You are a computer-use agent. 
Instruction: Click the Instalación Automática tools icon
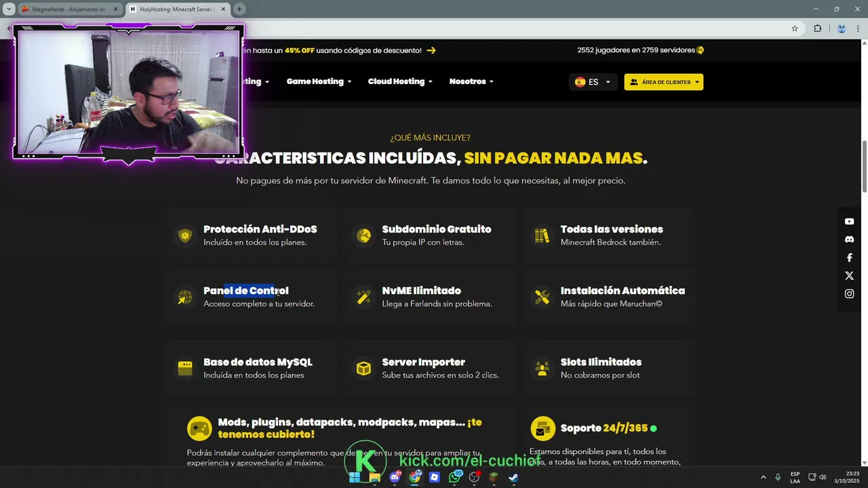tap(542, 297)
